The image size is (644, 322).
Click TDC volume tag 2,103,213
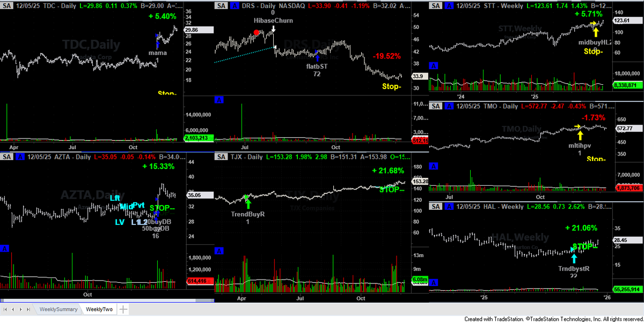click(199, 138)
